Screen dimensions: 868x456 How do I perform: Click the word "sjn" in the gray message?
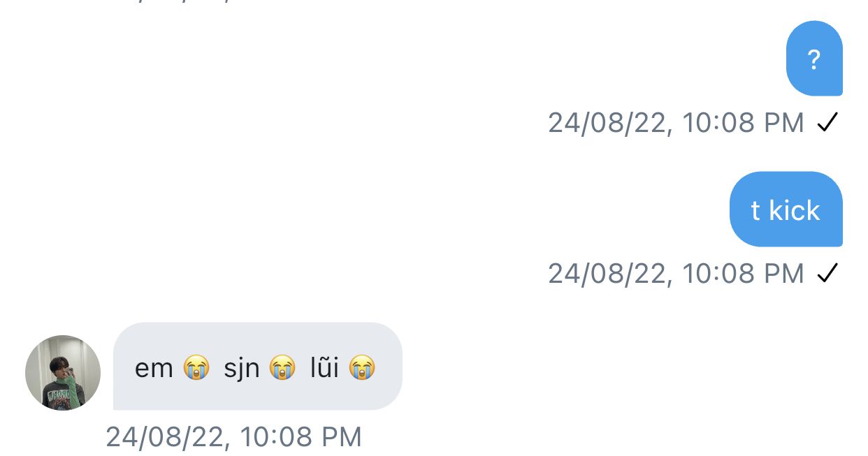(x=241, y=368)
